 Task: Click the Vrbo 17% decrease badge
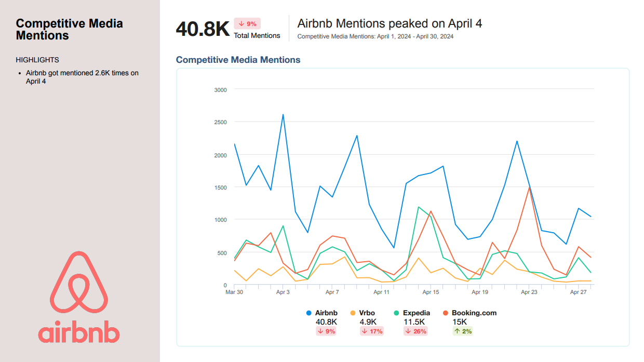(x=372, y=331)
